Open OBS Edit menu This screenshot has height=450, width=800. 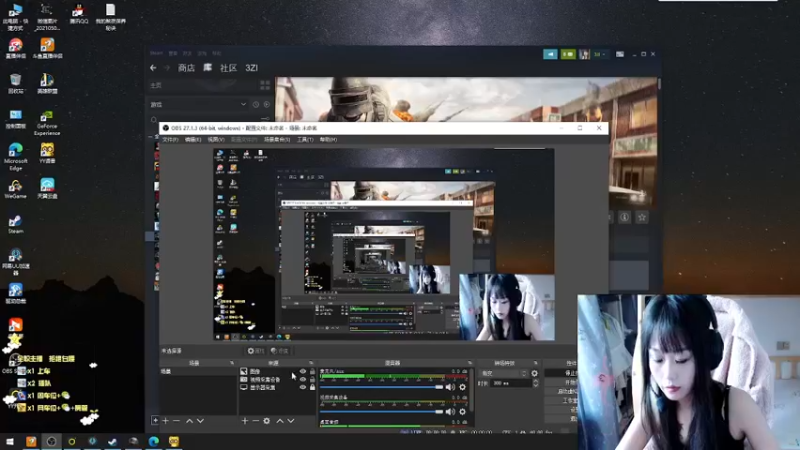click(x=192, y=140)
